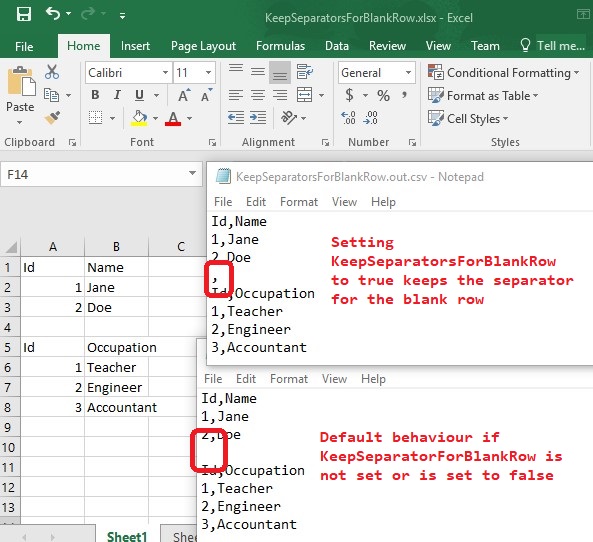Image resolution: width=593 pixels, height=542 pixels.
Task: Click the Tell me search box
Action: 552,46
